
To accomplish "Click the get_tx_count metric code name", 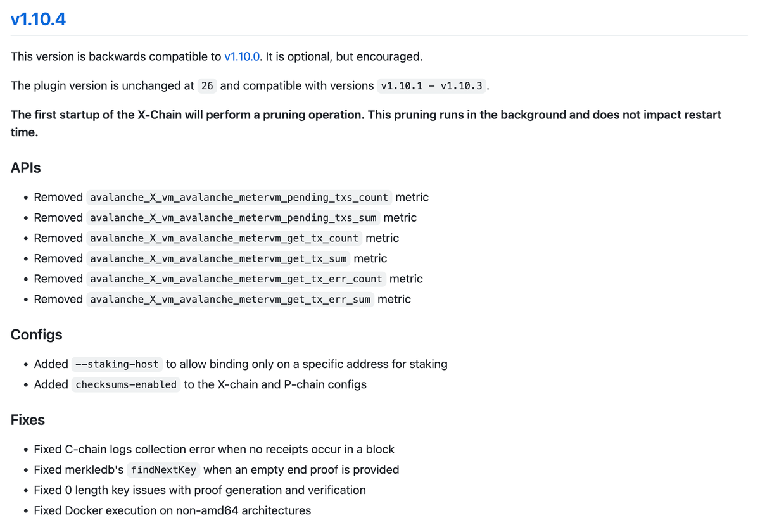I will coord(224,238).
